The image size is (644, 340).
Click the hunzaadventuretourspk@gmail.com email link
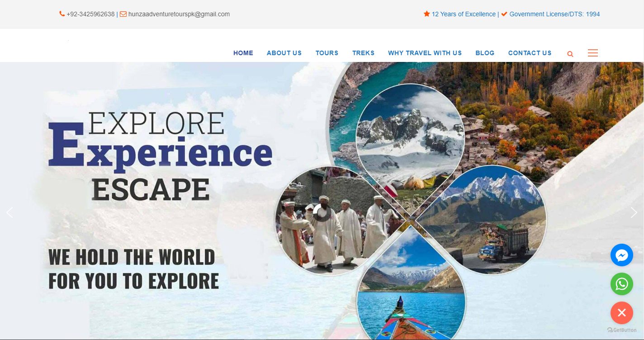coord(179,14)
